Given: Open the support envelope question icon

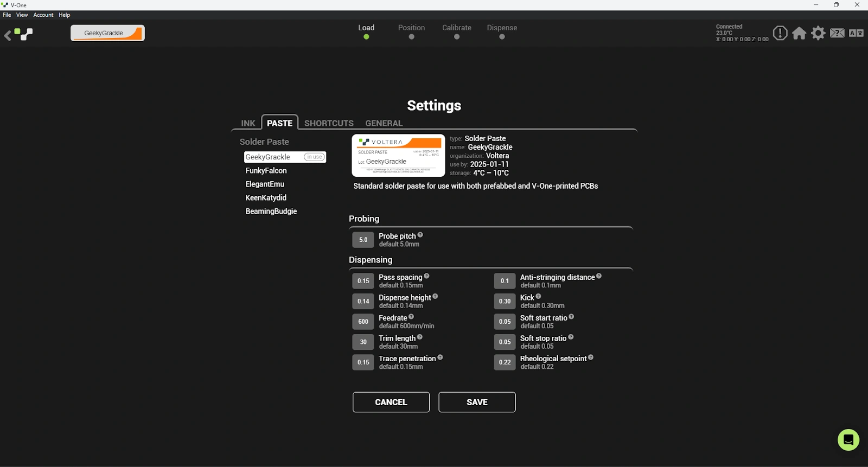Looking at the screenshot, I should (837, 33).
